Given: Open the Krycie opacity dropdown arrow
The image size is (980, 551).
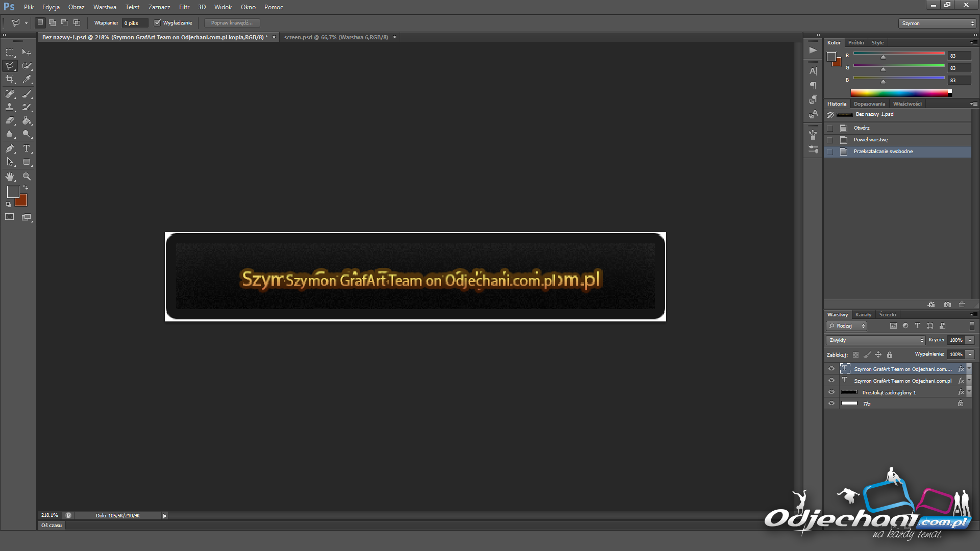Looking at the screenshot, I should [970, 340].
